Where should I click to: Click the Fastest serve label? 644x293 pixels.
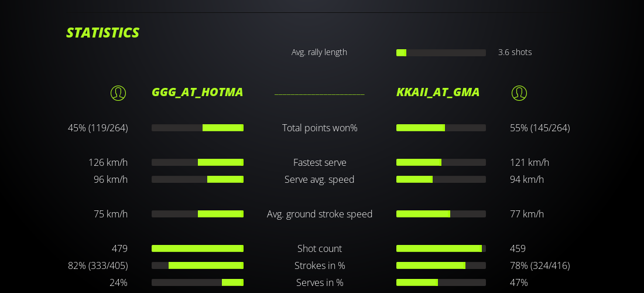pos(320,162)
